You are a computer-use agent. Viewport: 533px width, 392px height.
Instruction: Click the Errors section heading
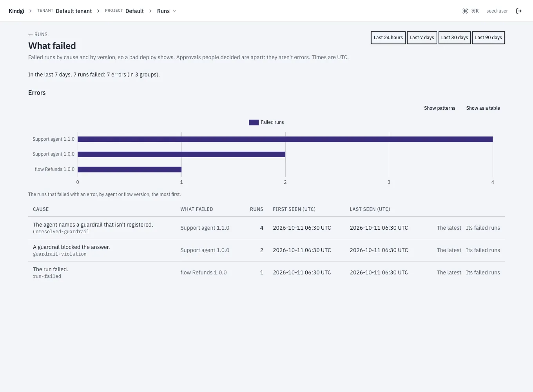pos(37,93)
